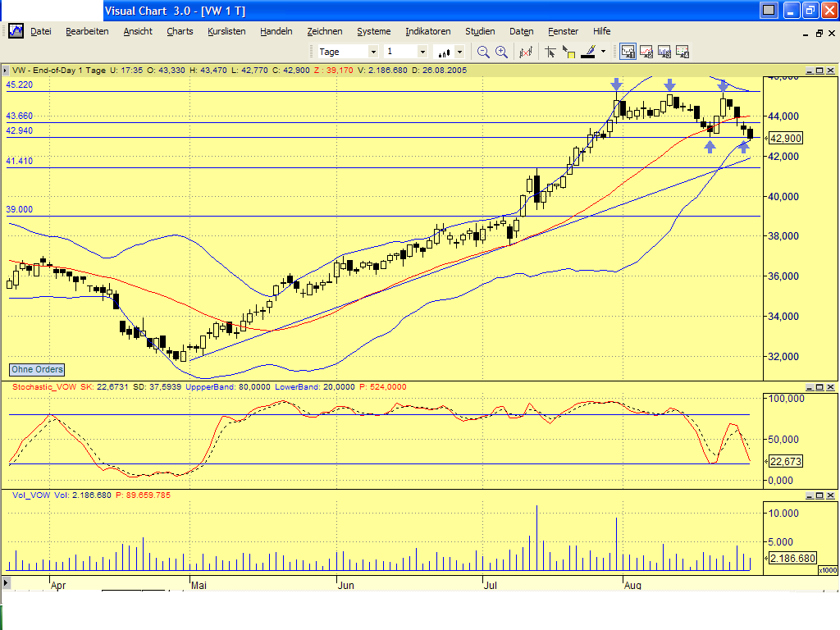The image size is (840, 630).
Task: Select the drawing pen tool
Action: pos(590,51)
